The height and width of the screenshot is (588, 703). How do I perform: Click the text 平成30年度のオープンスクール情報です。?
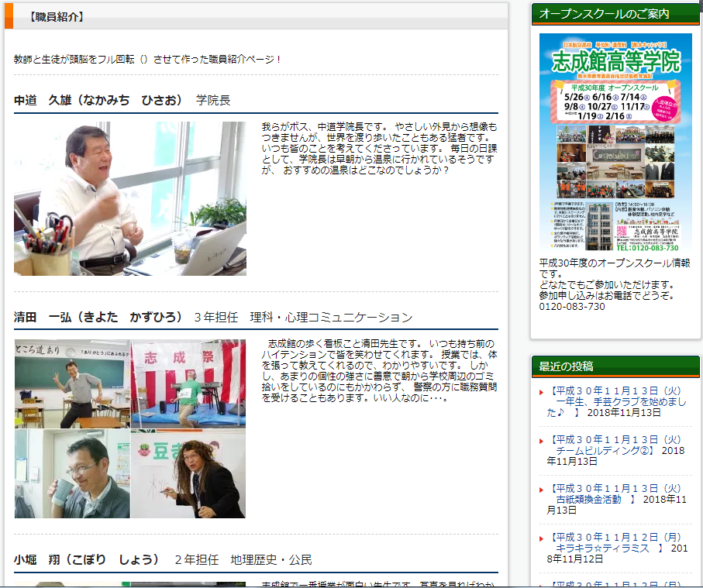615,269
